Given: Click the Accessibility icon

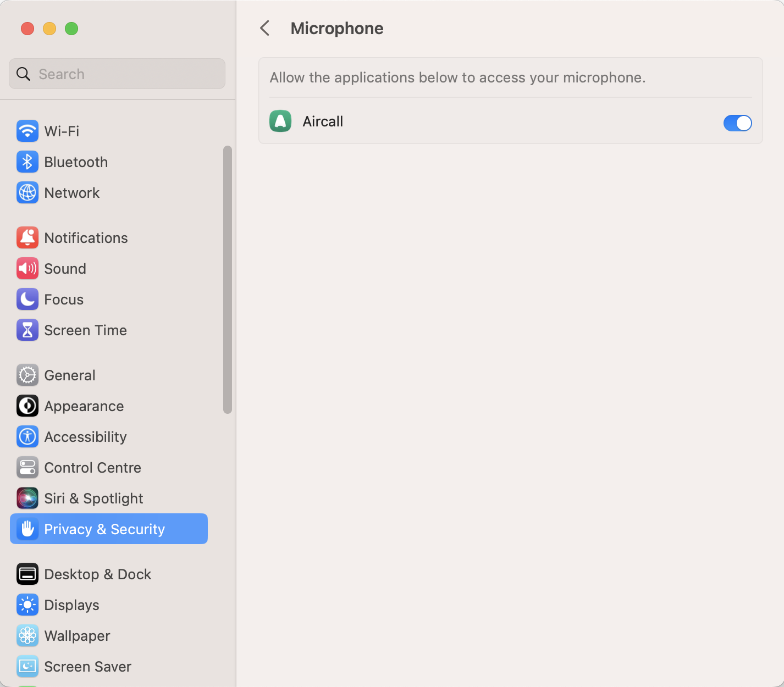Looking at the screenshot, I should point(27,436).
